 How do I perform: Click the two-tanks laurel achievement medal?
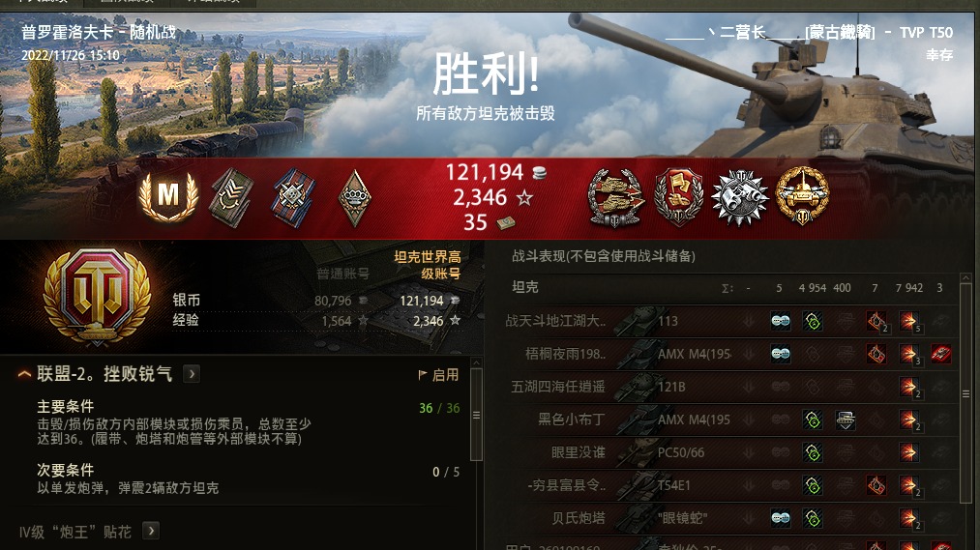tap(615, 197)
